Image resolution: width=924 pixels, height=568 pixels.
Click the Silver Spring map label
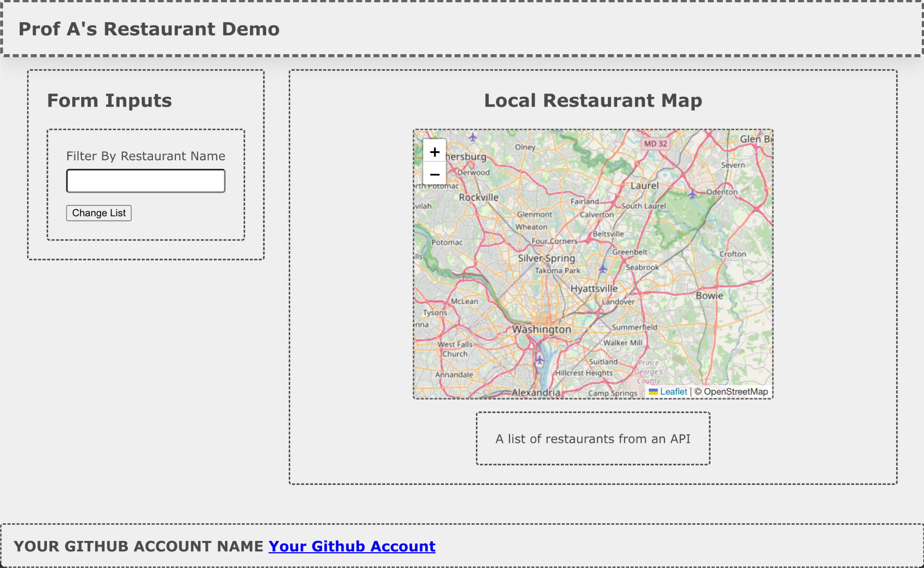coord(546,258)
